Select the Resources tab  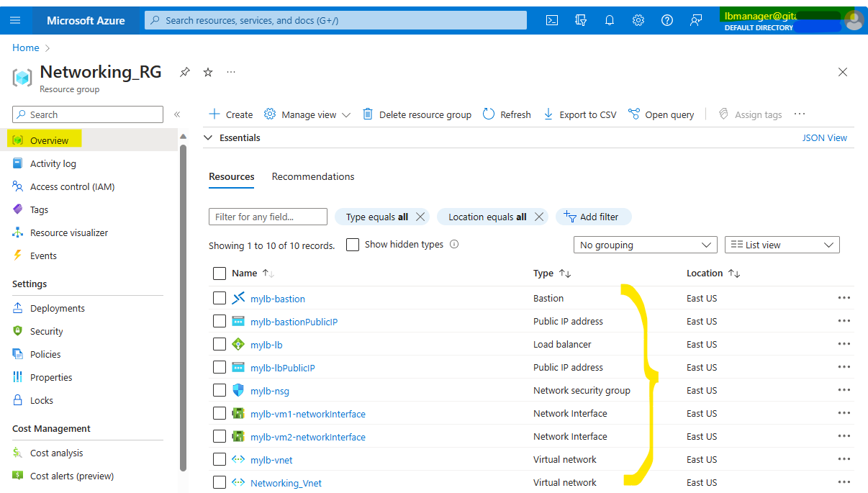[232, 176]
